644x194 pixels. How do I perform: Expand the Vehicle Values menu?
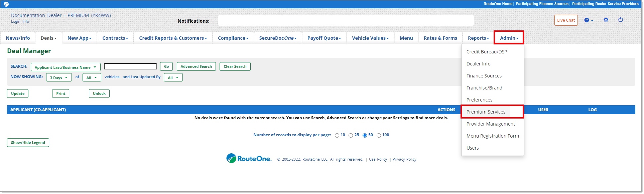370,38
